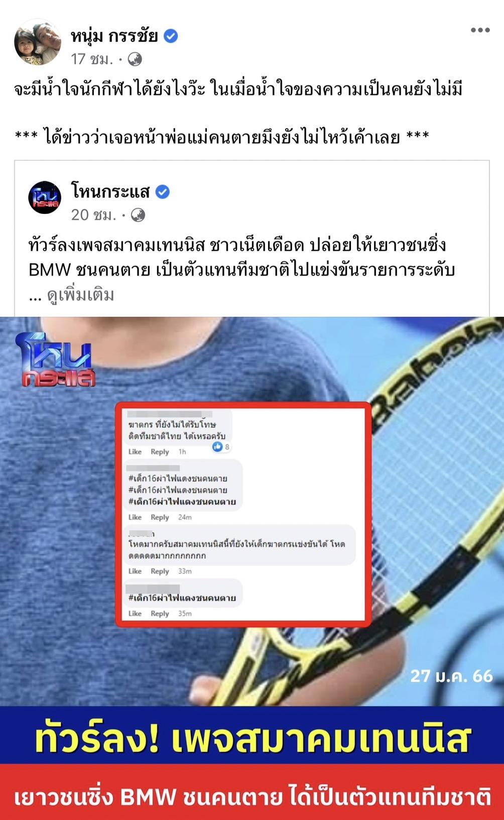Open the three-dot post options menu
Image resolution: width=504 pixels, height=820 pixels.
[x=480, y=30]
